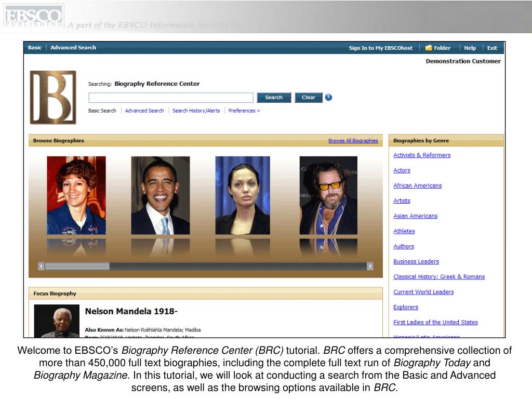Open Activists & Reformers genre
This screenshot has width=532, height=399.
422,155
